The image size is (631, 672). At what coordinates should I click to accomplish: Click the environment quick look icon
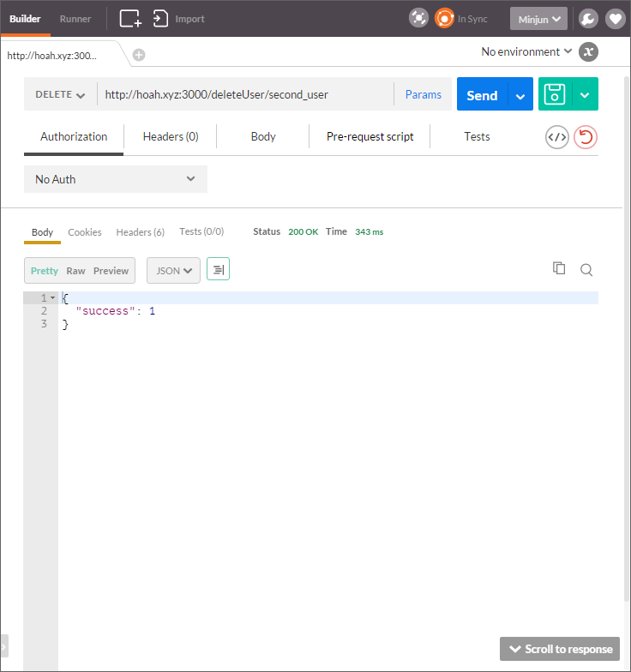click(x=588, y=51)
